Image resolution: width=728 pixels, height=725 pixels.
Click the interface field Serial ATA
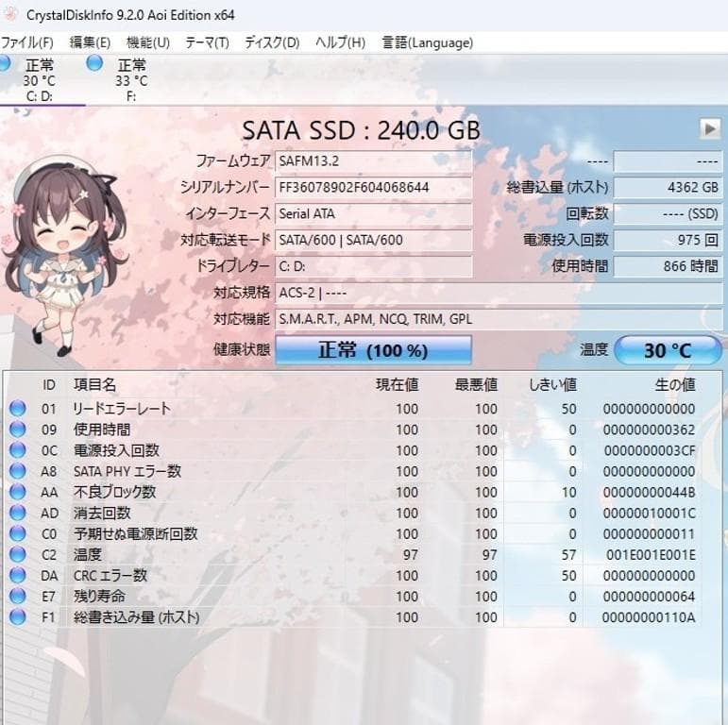coord(373,214)
